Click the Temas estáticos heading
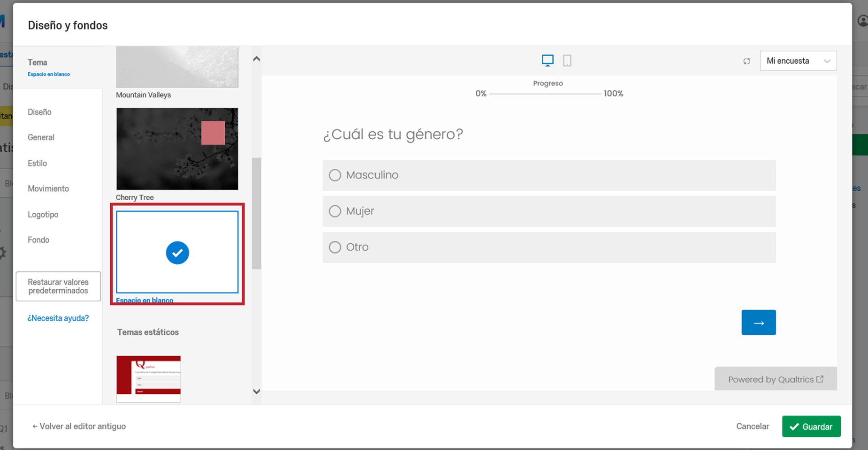The height and width of the screenshot is (450, 868). [148, 332]
